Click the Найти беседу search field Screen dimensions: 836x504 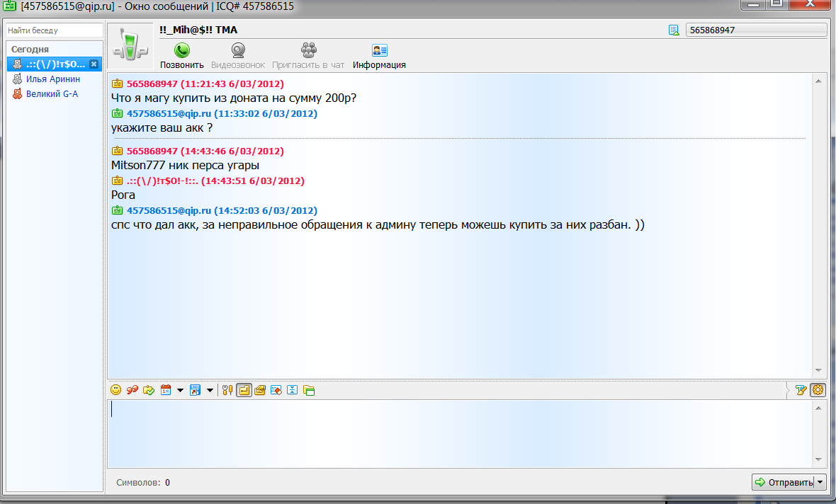(54, 30)
